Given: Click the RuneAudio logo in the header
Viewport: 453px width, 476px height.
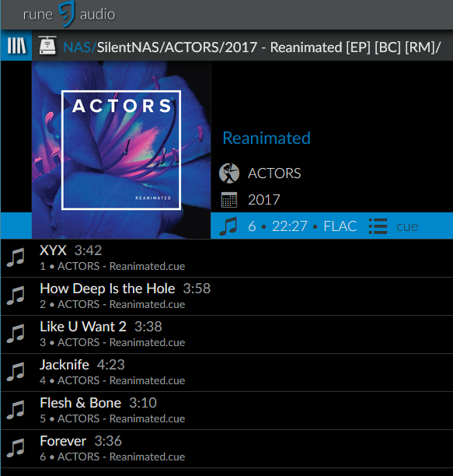Looking at the screenshot, I should [69, 14].
